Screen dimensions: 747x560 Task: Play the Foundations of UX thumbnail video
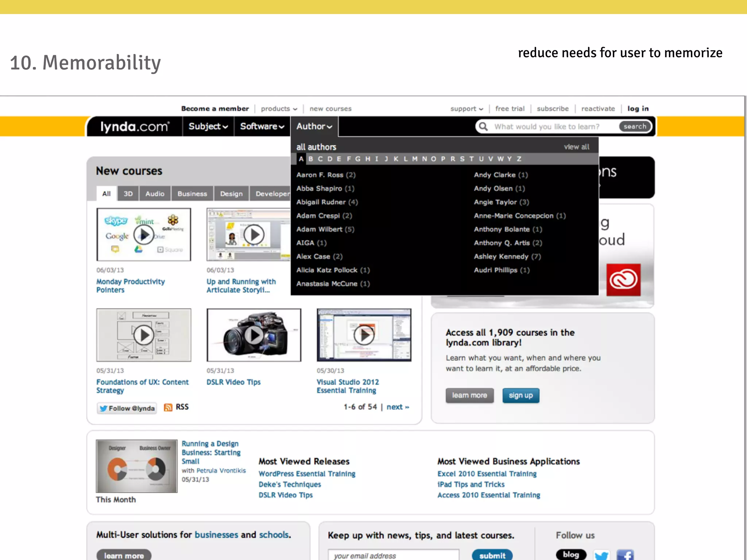144,335
